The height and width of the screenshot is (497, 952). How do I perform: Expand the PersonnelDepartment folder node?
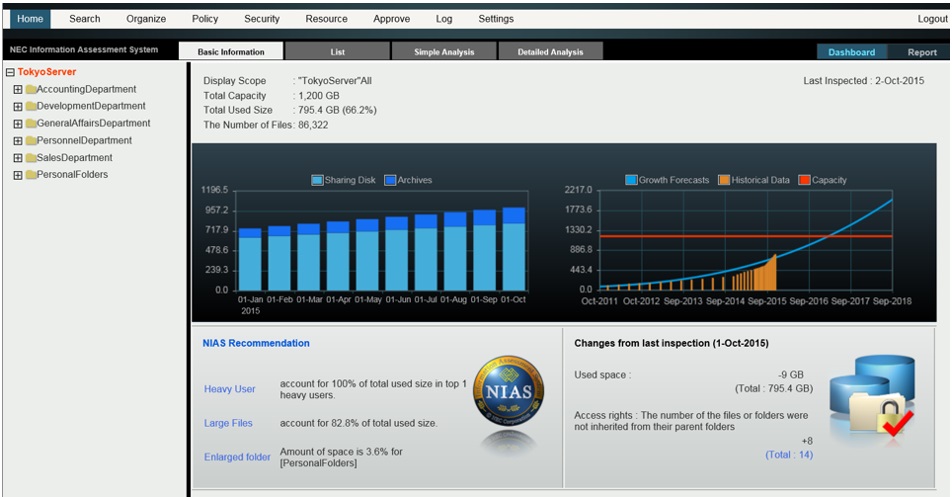point(18,141)
